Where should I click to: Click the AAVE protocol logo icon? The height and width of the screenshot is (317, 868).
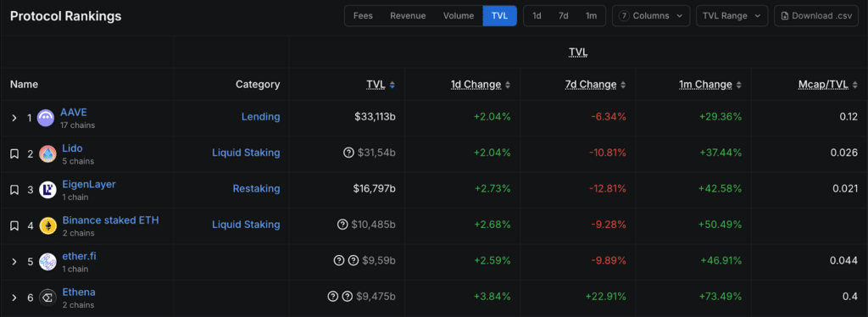click(x=46, y=118)
